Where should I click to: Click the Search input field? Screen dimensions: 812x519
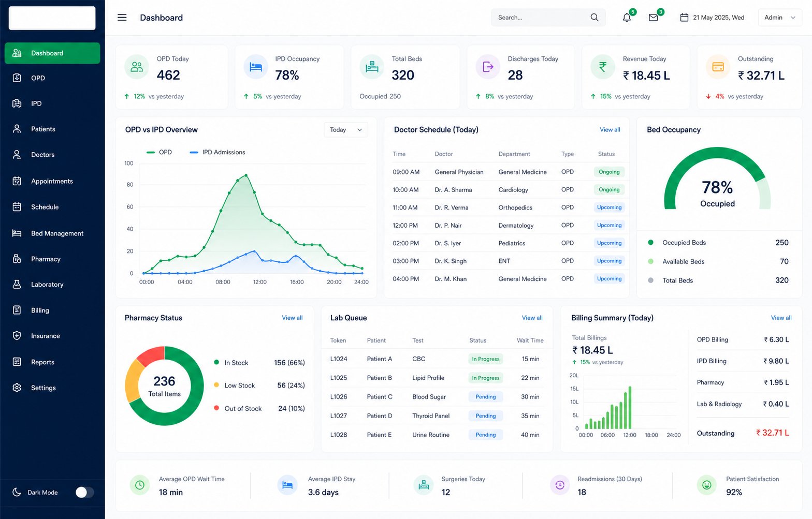pos(548,18)
